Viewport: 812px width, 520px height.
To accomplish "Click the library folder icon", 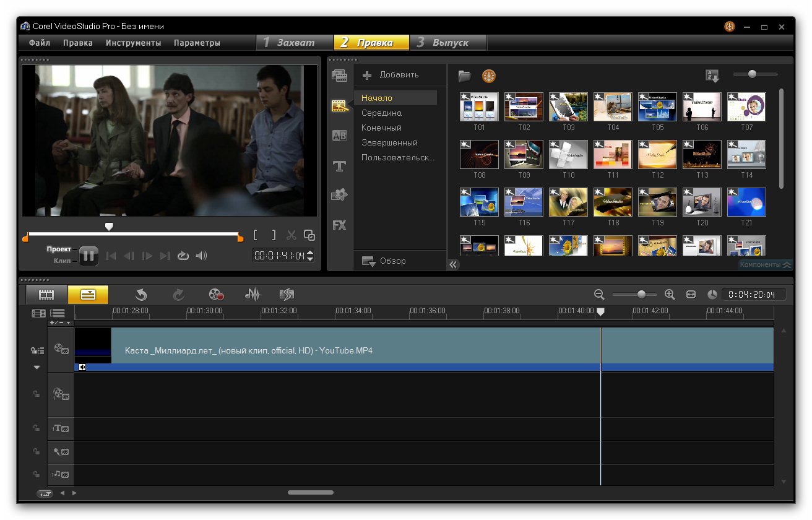I will (x=465, y=76).
